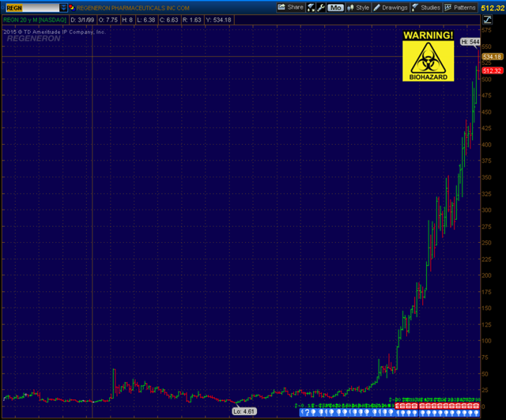The width and height of the screenshot is (506, 420).
Task: Click the 'O: 7.75' open value readout
Action: click(x=108, y=20)
